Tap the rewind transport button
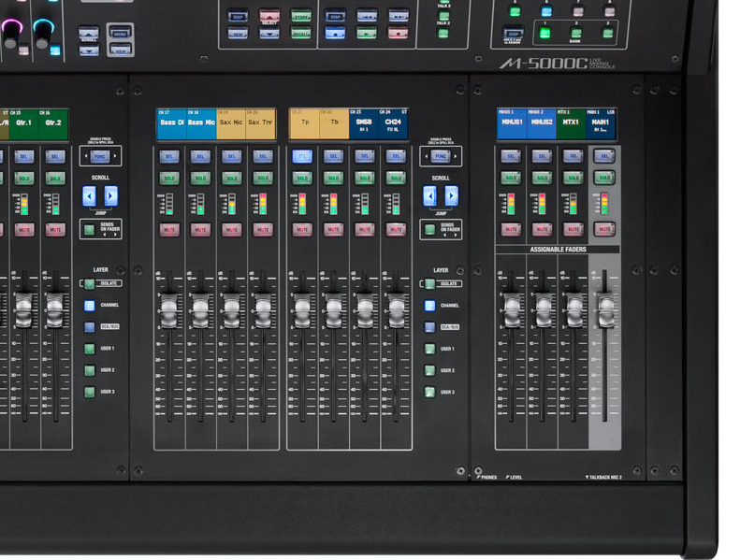This screenshot has width=755, height=560. pos(367,16)
